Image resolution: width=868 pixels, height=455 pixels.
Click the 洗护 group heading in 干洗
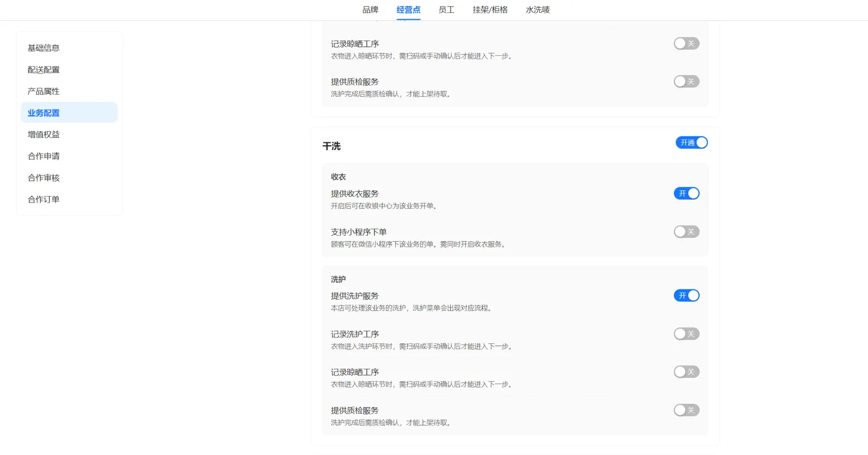338,279
